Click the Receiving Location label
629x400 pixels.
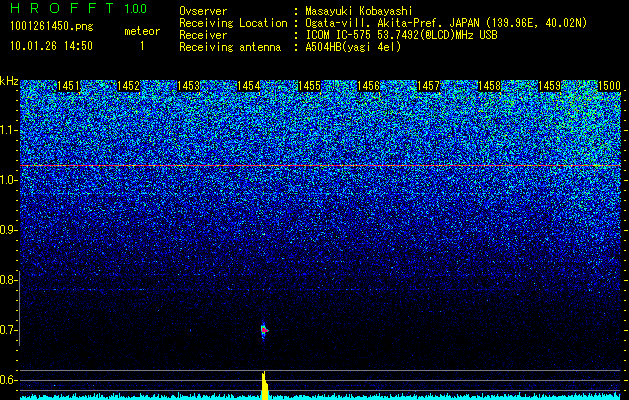[233, 23]
